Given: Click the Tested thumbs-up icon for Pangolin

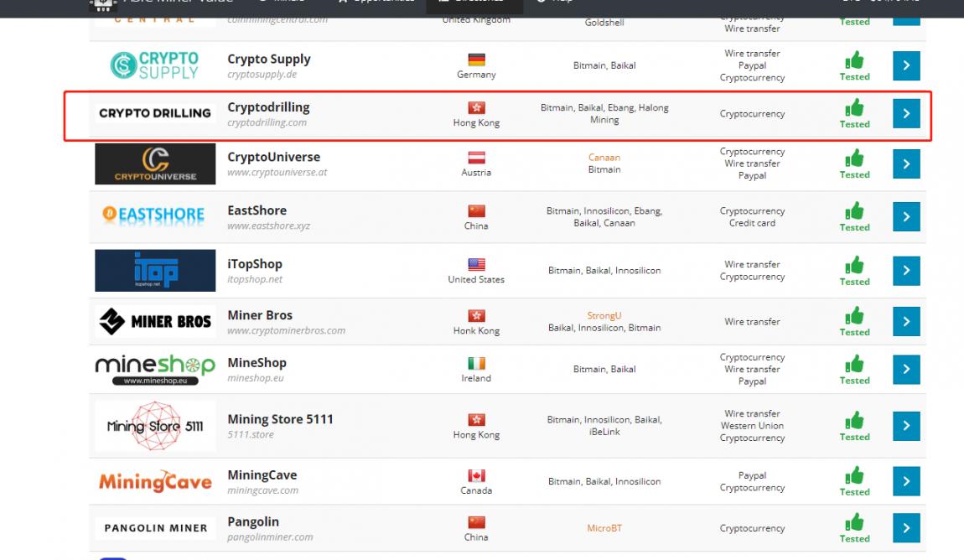Looking at the screenshot, I should click(x=854, y=521).
